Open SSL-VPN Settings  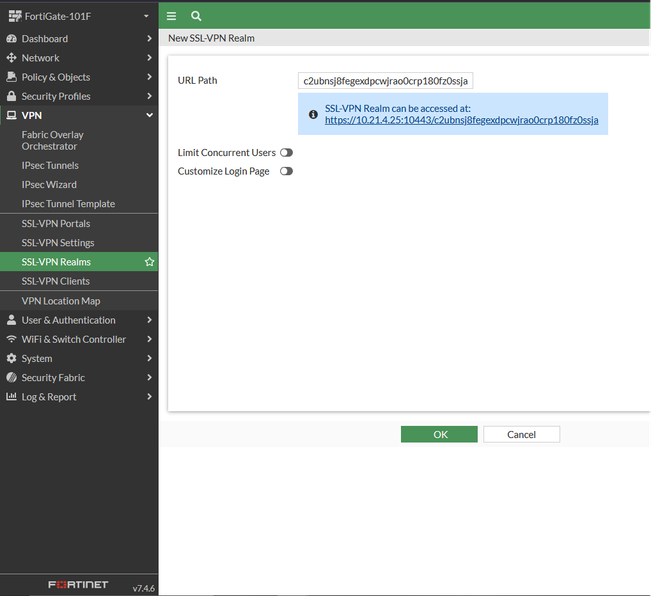(79, 242)
